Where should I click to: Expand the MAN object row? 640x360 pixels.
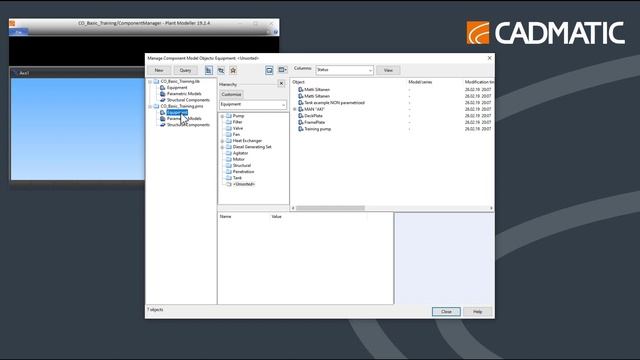coord(295,109)
